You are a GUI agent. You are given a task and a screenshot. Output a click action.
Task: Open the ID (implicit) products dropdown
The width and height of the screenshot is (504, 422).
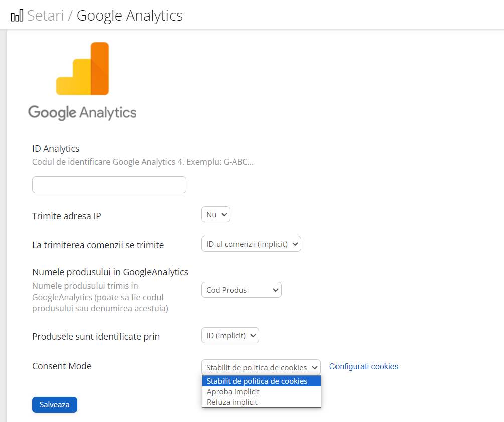(x=230, y=336)
